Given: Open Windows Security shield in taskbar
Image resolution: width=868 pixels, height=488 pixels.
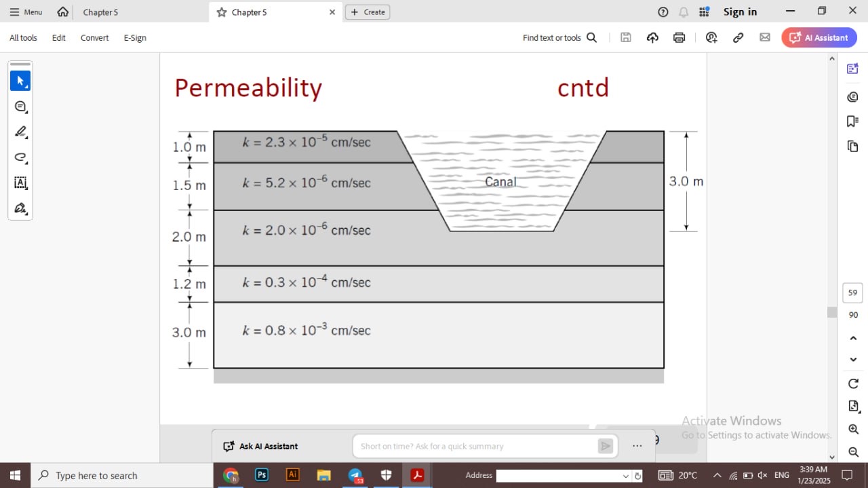Looking at the screenshot, I should click(386, 475).
